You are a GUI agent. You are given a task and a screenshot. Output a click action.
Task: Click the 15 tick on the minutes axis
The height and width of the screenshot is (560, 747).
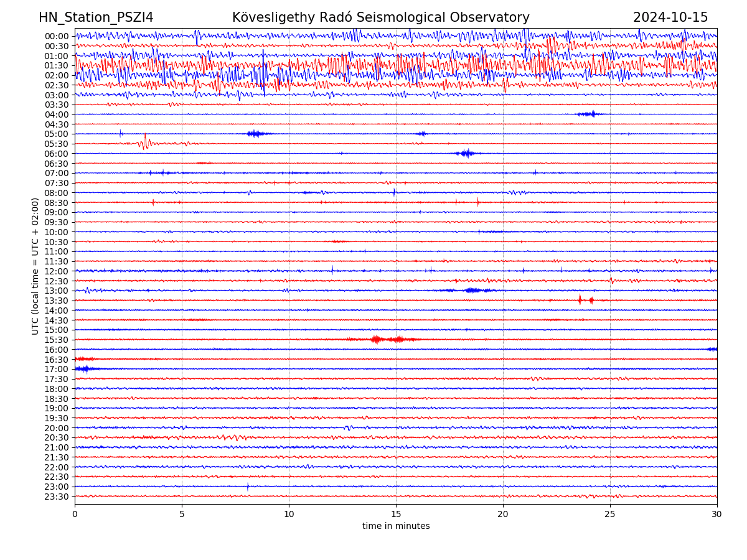point(396,514)
